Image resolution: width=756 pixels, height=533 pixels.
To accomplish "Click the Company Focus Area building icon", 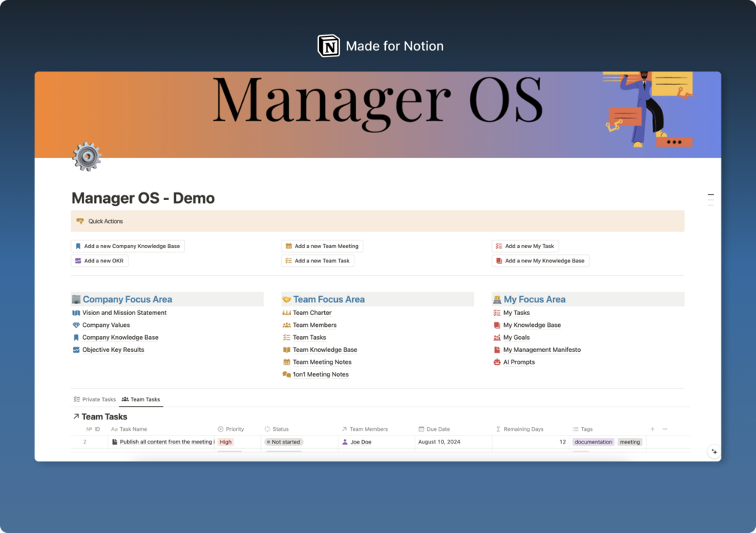I will click(76, 299).
